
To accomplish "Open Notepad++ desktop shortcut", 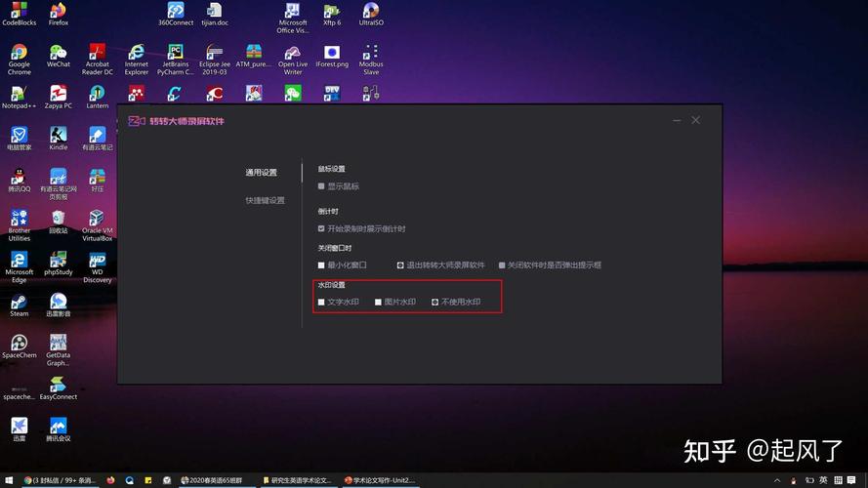I will point(20,98).
